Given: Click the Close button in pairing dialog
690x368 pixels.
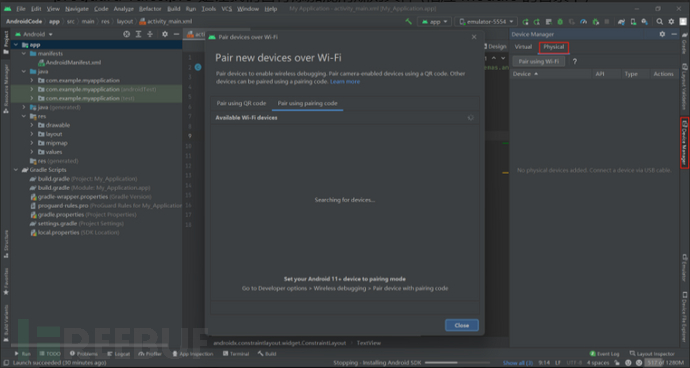Looking at the screenshot, I should point(462,325).
